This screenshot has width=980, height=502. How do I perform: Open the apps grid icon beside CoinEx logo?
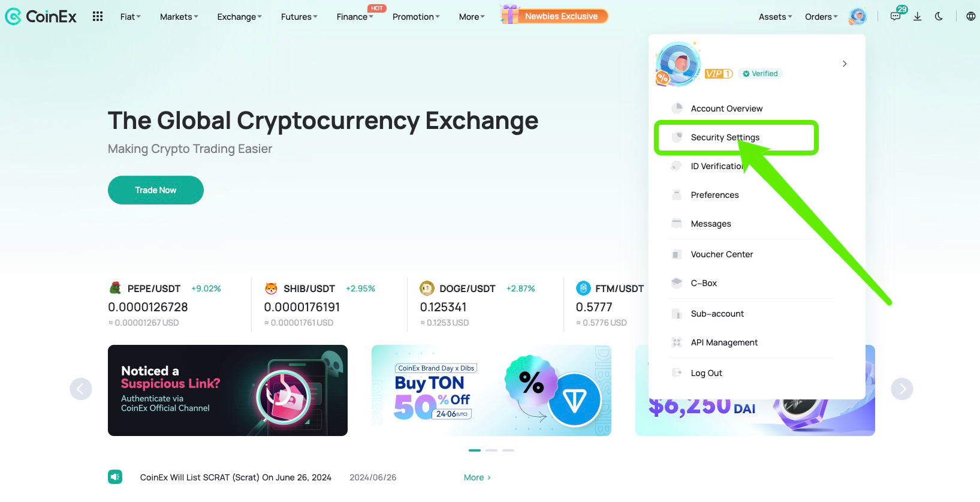98,17
